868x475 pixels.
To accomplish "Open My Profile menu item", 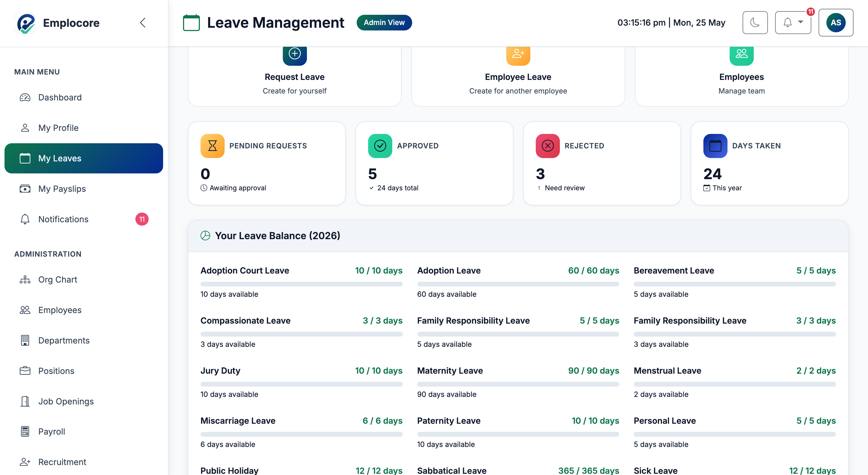I will point(84,128).
